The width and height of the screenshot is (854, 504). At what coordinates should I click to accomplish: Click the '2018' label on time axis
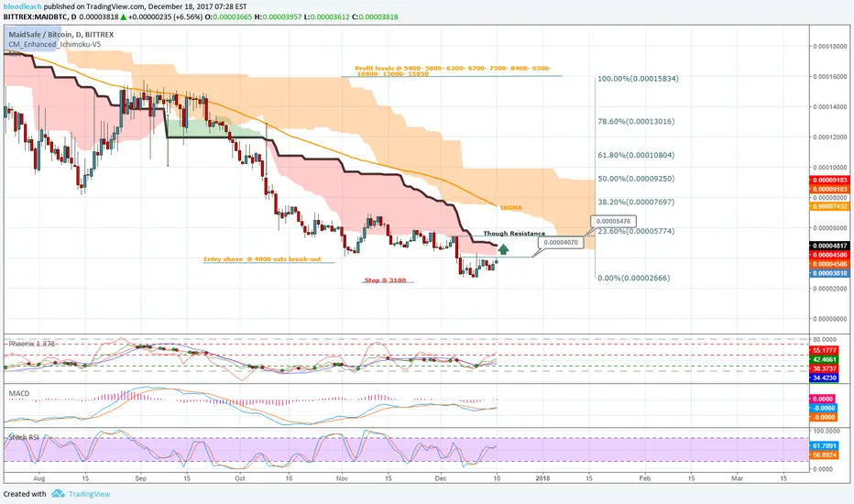tap(542, 478)
